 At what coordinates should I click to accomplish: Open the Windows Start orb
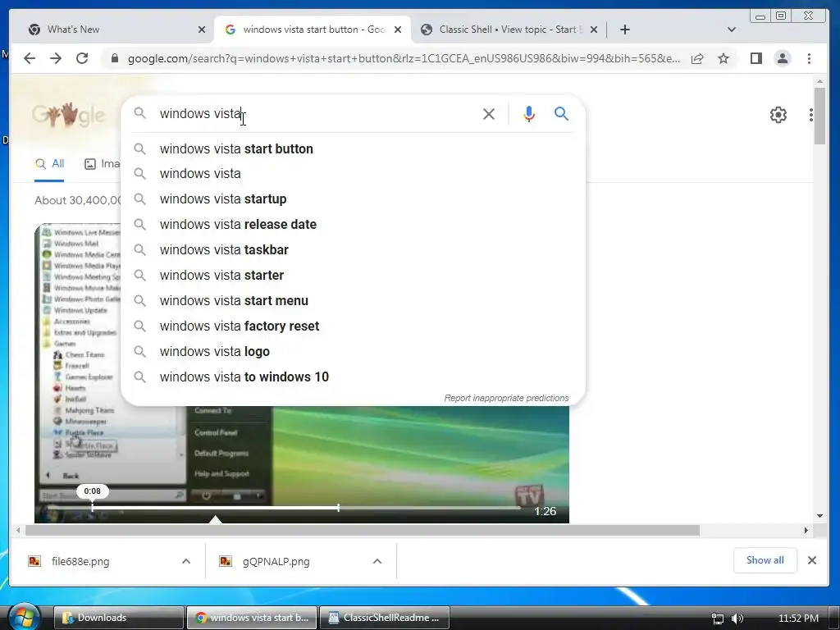pos(24,616)
